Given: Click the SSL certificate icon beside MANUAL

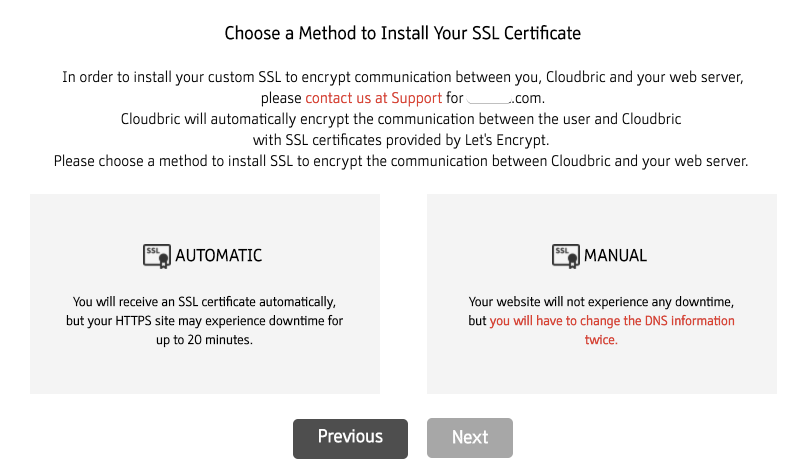Looking at the screenshot, I should click(566, 255).
